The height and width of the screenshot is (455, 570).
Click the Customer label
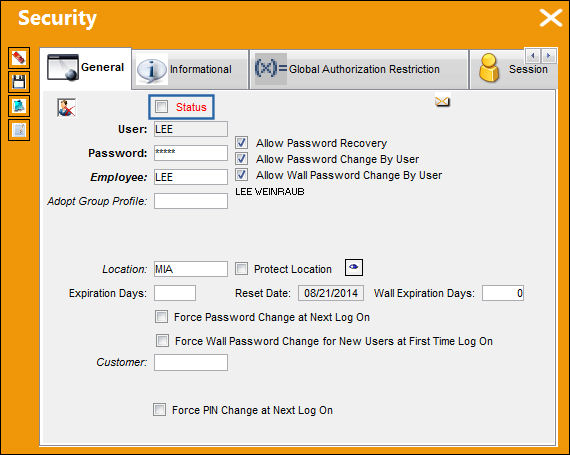pyautogui.click(x=122, y=362)
